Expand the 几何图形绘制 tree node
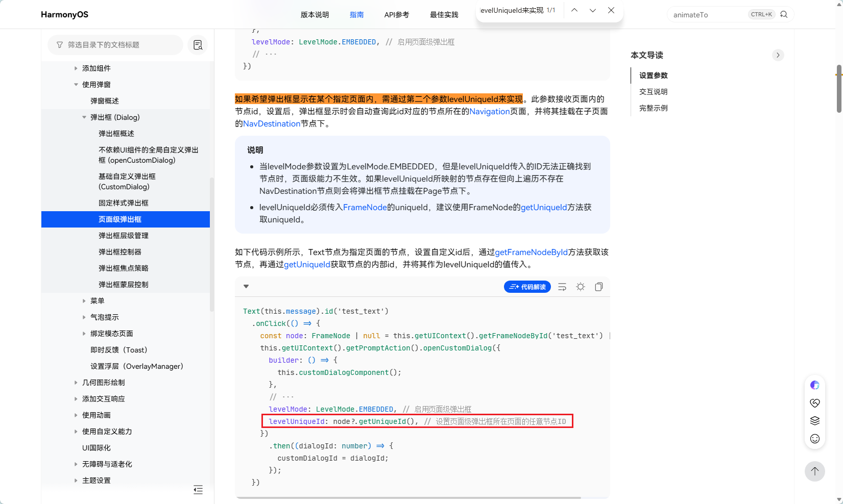843x504 pixels. [x=76, y=383]
